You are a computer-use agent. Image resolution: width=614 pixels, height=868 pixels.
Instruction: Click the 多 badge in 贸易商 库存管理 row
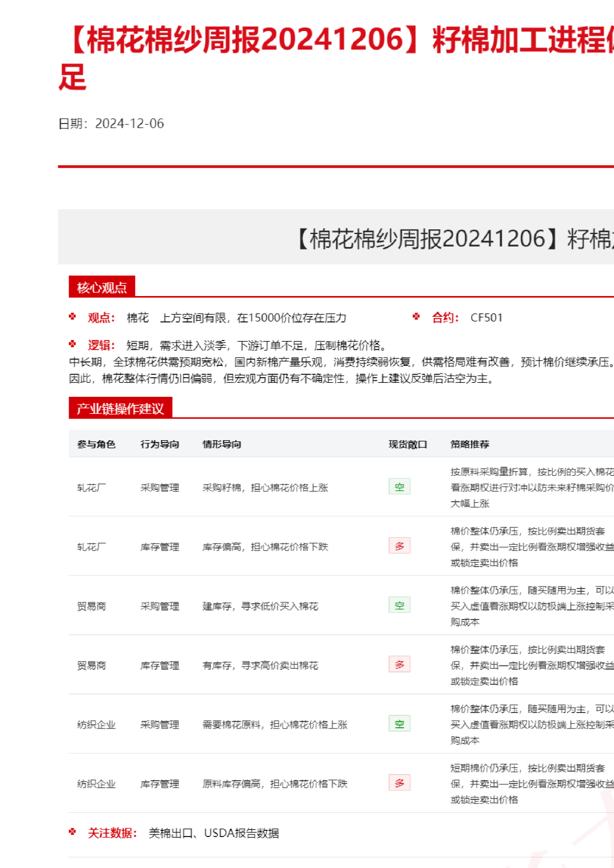click(399, 664)
